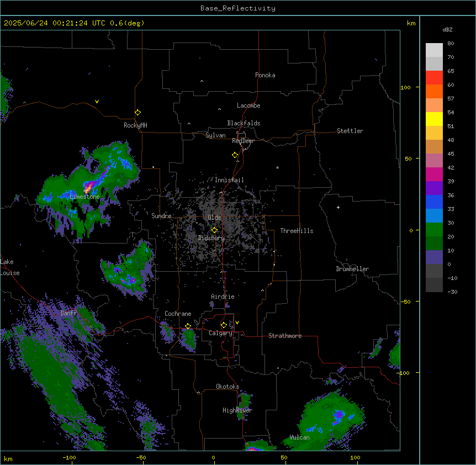
Task: Click the Airdrie label
Action: tap(223, 297)
